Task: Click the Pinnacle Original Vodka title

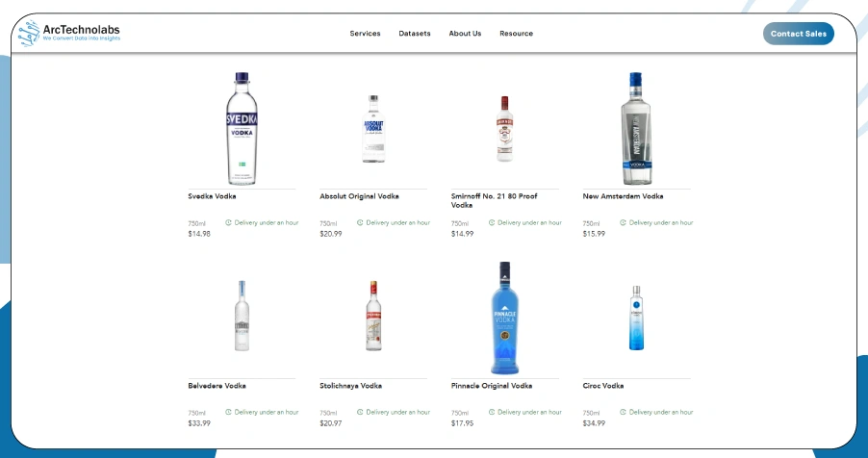Action: point(491,386)
